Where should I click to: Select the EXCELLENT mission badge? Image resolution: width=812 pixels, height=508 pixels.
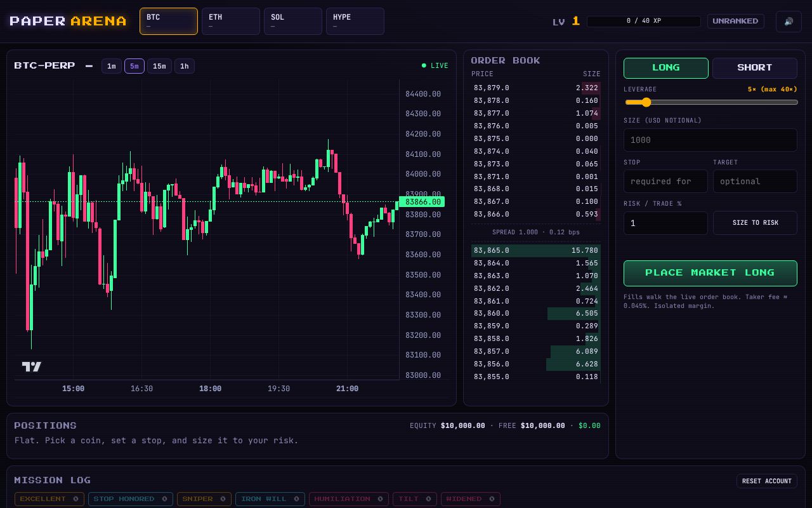49,499
